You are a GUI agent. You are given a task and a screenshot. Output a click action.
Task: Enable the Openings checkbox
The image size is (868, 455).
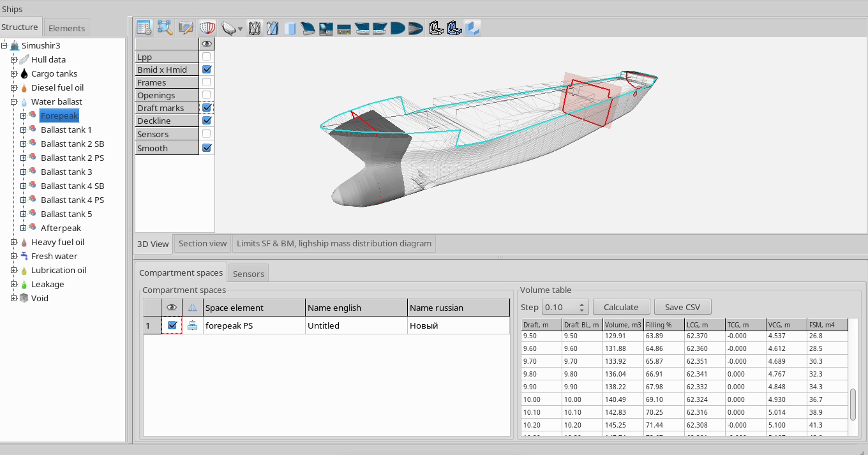pyautogui.click(x=207, y=95)
